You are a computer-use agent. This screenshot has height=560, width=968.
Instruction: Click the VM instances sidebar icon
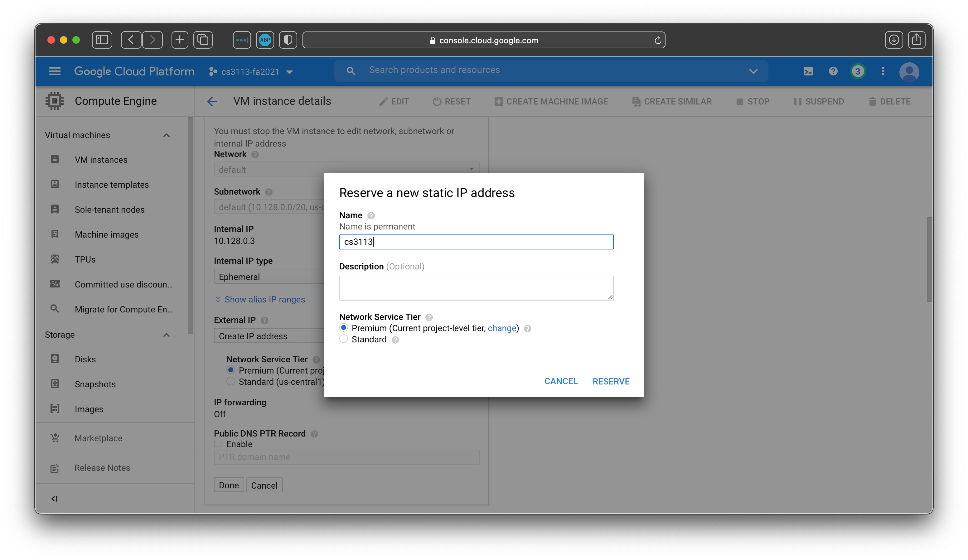[x=55, y=159]
